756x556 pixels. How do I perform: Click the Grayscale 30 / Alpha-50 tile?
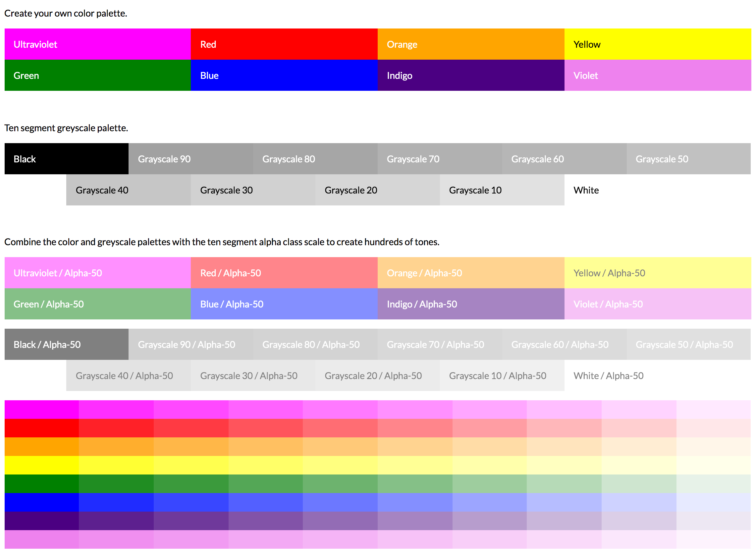click(x=253, y=376)
